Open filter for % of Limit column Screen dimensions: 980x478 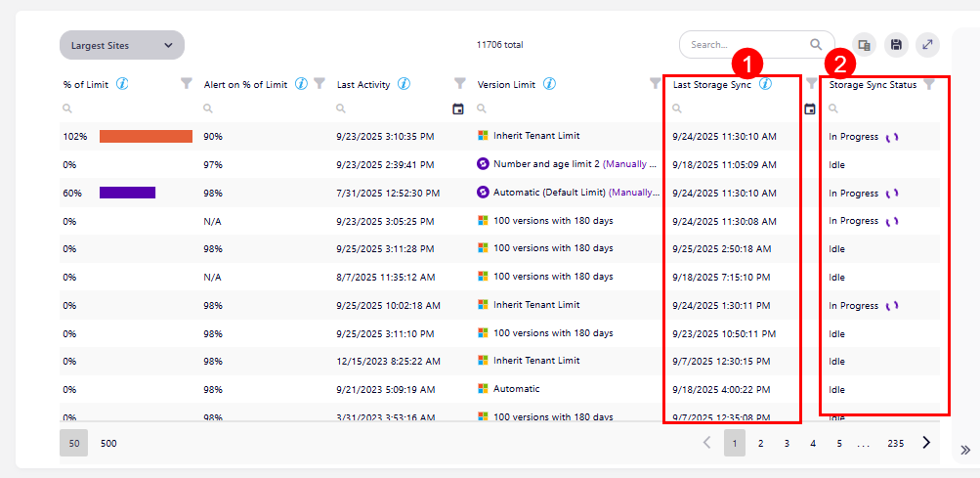tap(187, 83)
